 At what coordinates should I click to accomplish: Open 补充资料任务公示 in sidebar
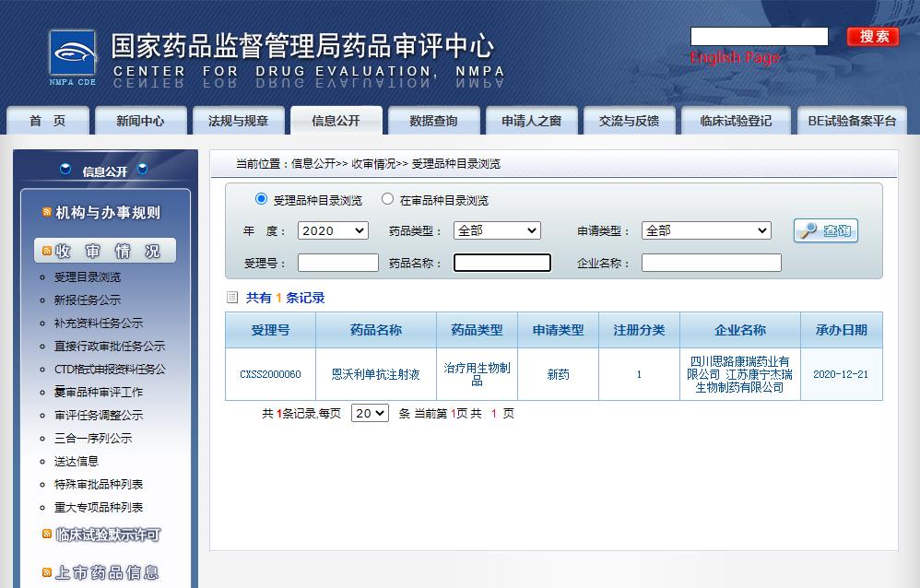(x=99, y=323)
